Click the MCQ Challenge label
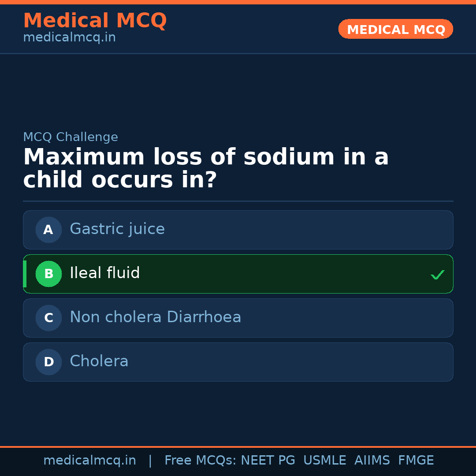Image resolution: width=476 pixels, height=476 pixels. tap(71, 138)
